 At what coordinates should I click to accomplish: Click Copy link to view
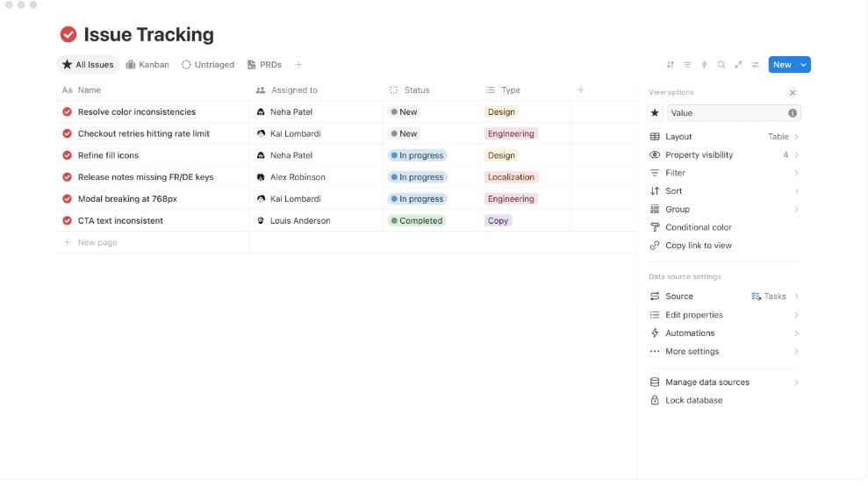click(x=698, y=246)
